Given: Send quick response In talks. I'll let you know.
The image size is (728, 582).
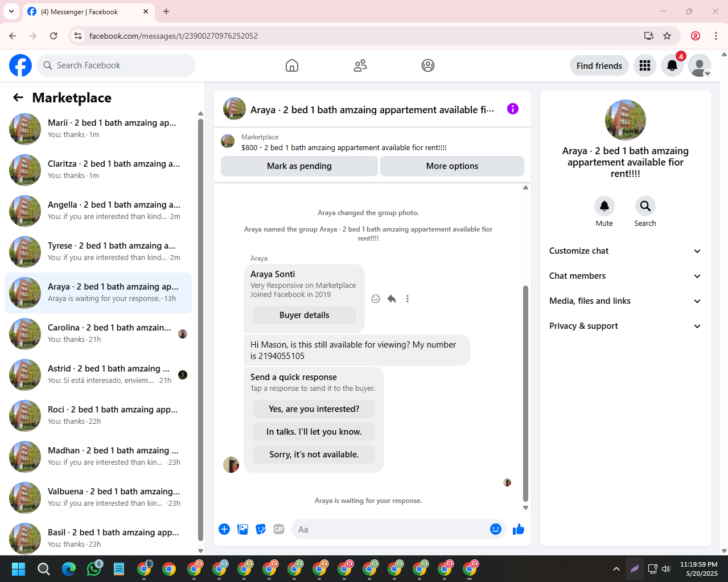Looking at the screenshot, I should coord(314,432).
